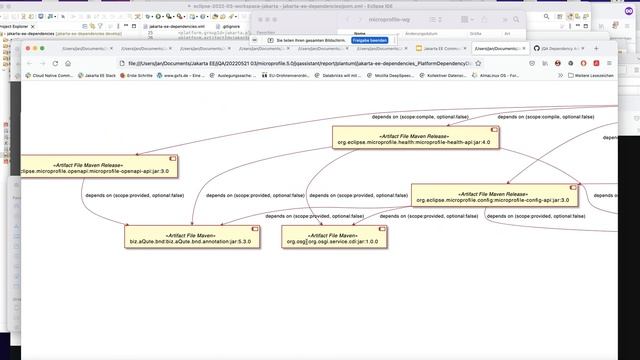
Task: Minimize the Project Explorer view in Eclipse
Action: pos(126,26)
